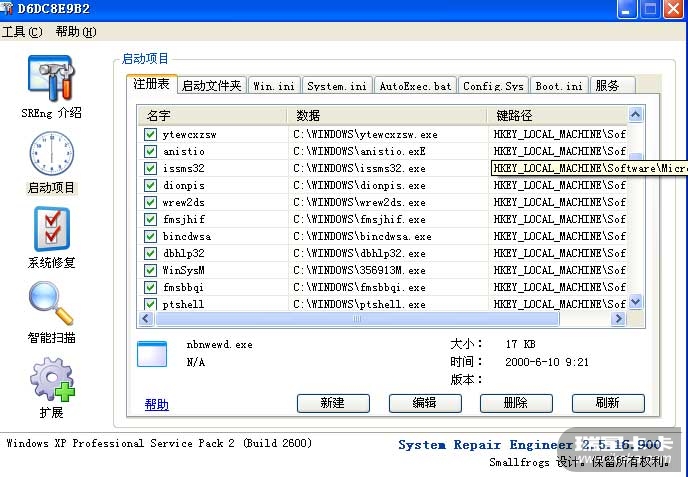Switch to the AutoExec.bat tab
Image resolution: width=688 pixels, height=477 pixels.
[416, 86]
